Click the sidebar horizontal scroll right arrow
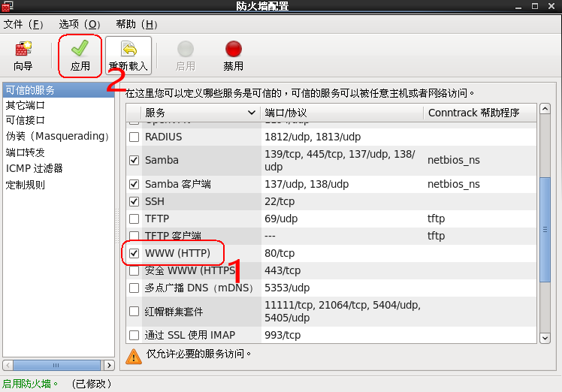This screenshot has height=392, width=562. 109,365
